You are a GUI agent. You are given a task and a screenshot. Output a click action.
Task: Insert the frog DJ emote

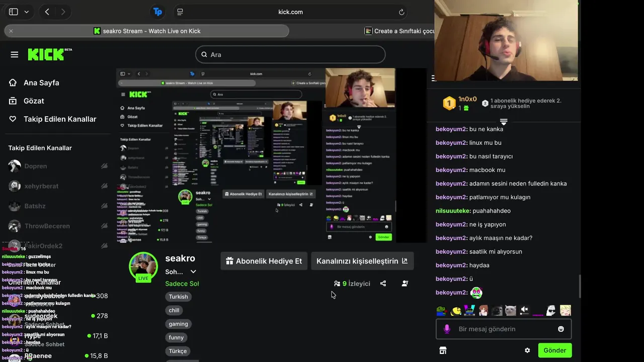[x=469, y=310]
